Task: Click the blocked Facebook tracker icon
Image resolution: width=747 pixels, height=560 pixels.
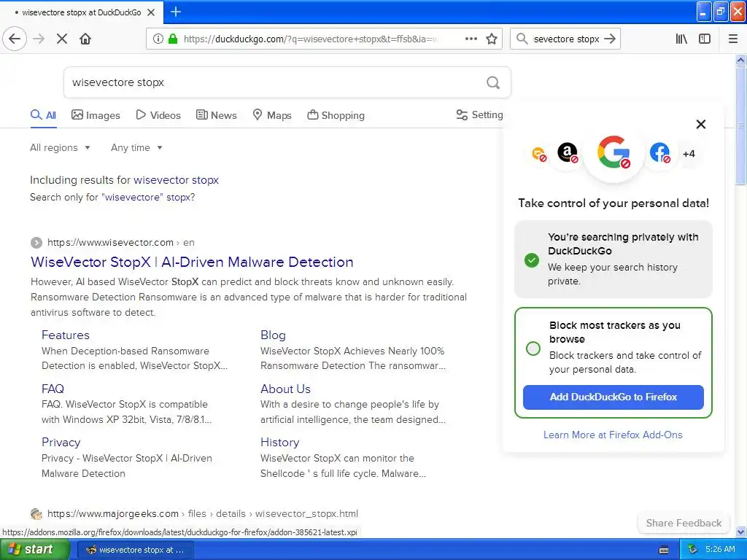Action: pyautogui.click(x=659, y=153)
